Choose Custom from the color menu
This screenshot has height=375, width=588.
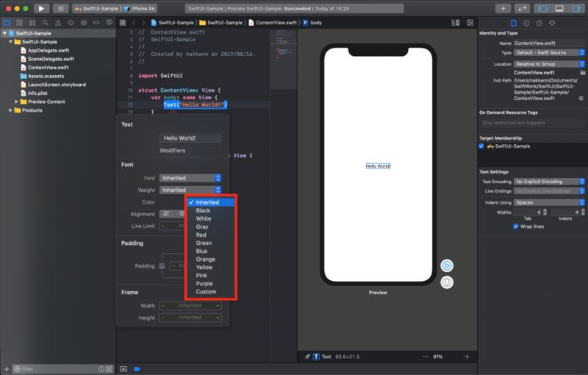click(211, 292)
